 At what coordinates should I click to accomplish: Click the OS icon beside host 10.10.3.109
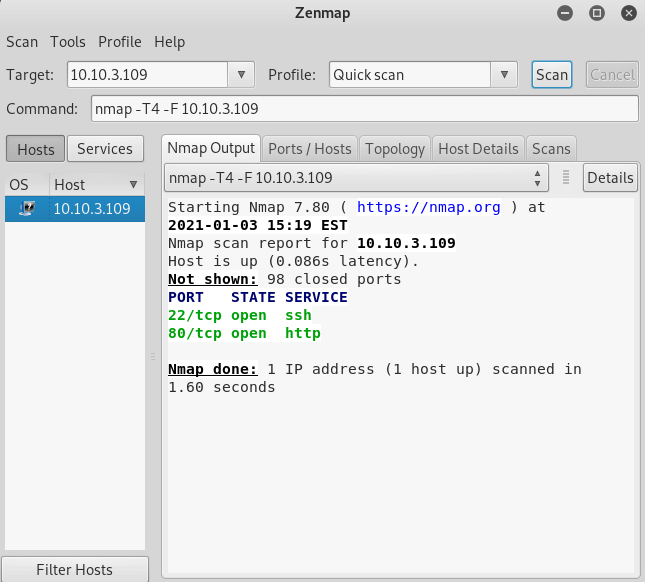(x=27, y=209)
